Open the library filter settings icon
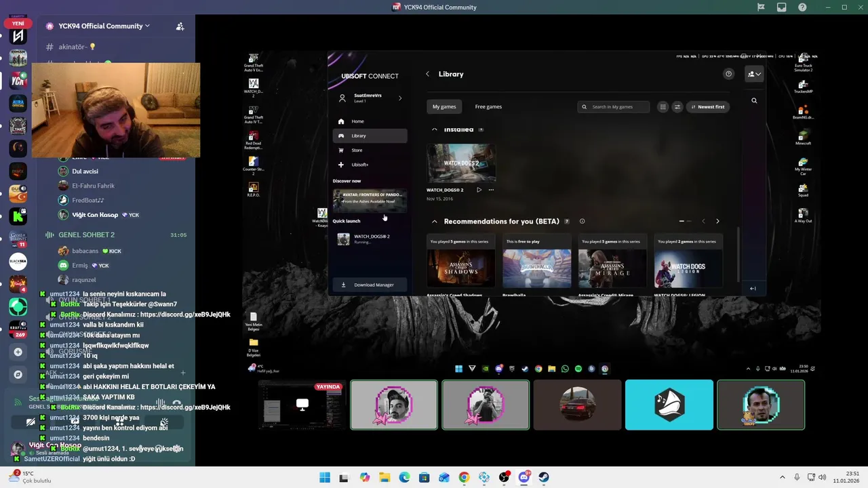Screen dimensions: 868x488 677,106
